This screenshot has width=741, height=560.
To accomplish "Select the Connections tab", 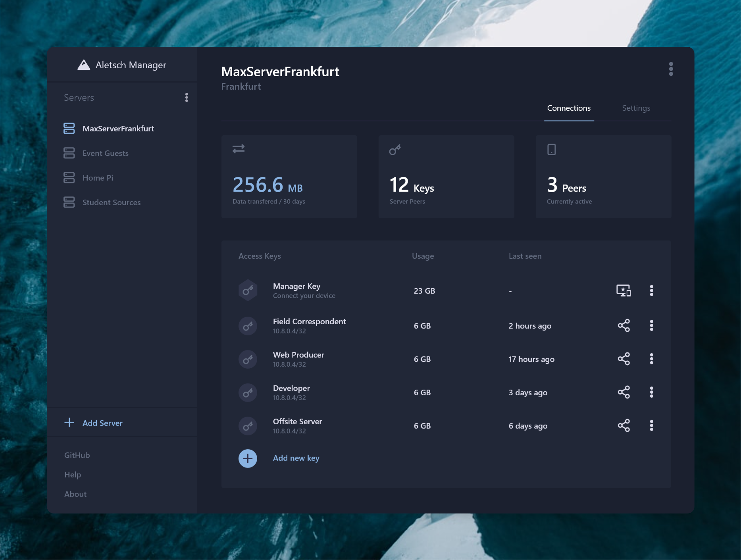I will tap(568, 108).
